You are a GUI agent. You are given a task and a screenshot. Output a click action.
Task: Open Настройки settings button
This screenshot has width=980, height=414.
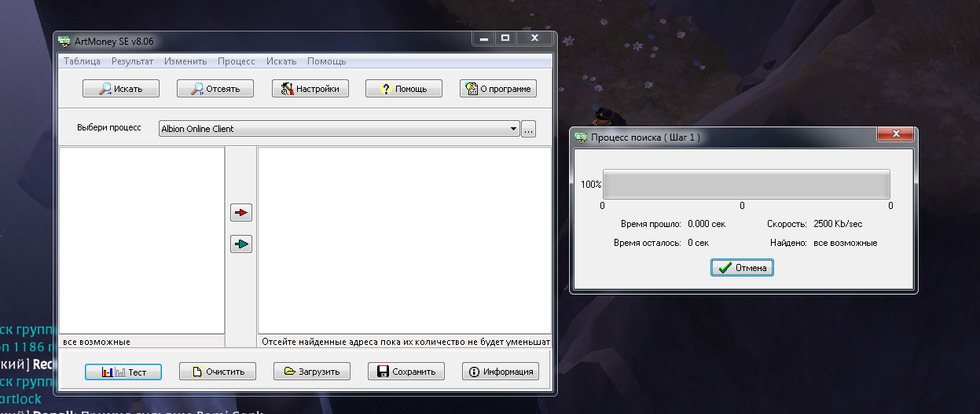click(310, 89)
